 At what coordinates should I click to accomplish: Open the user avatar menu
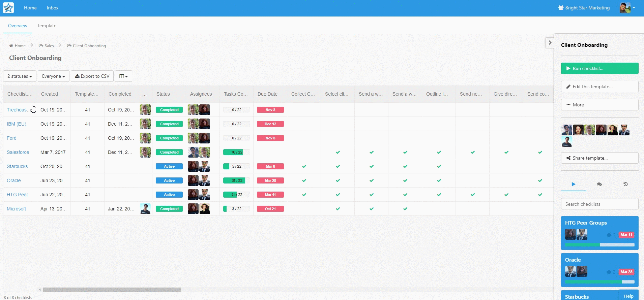[x=627, y=8]
